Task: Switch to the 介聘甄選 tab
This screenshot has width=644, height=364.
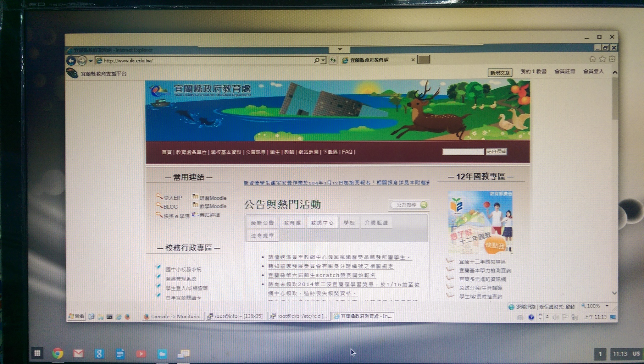Action: [376, 223]
